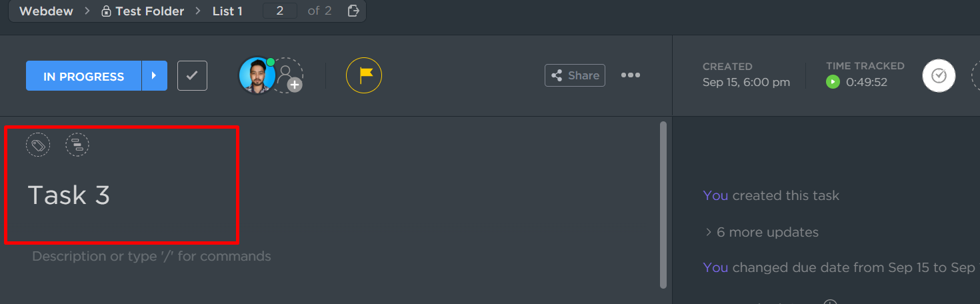Image resolution: width=980 pixels, height=304 pixels.
Task: Click the lock icon beside Test Folder
Action: [106, 11]
